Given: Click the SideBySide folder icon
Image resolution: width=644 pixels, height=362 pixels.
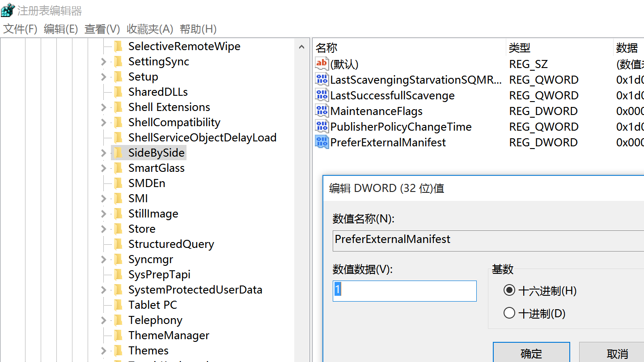Looking at the screenshot, I should click(118, 153).
